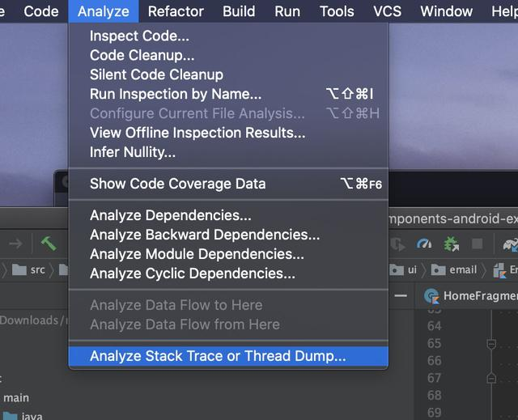Viewport: 518px width, 420px height.
Task: Switch to the HomeFragment editor tab
Action: click(479, 296)
